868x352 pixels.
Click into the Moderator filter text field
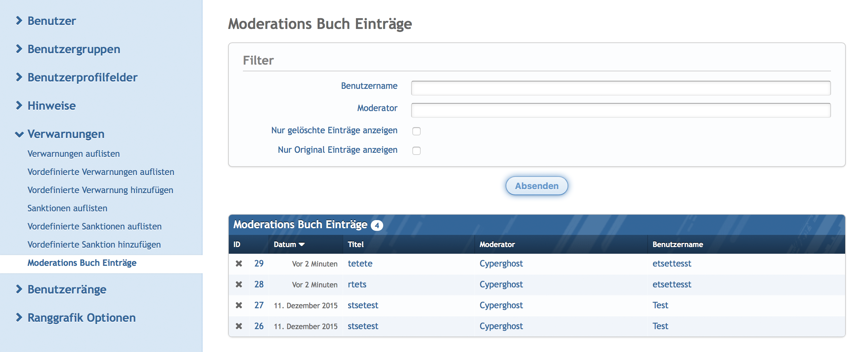point(621,110)
